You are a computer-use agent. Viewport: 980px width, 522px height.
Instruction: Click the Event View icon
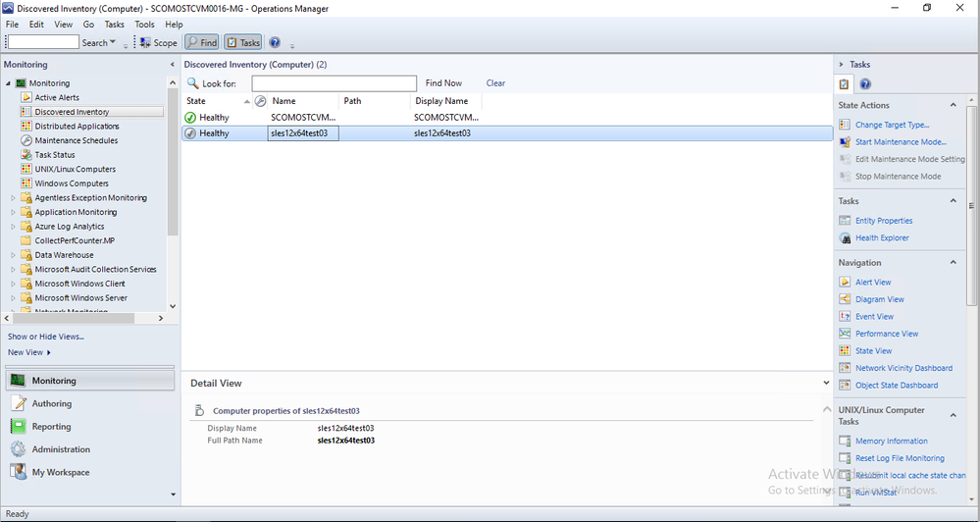[845, 316]
